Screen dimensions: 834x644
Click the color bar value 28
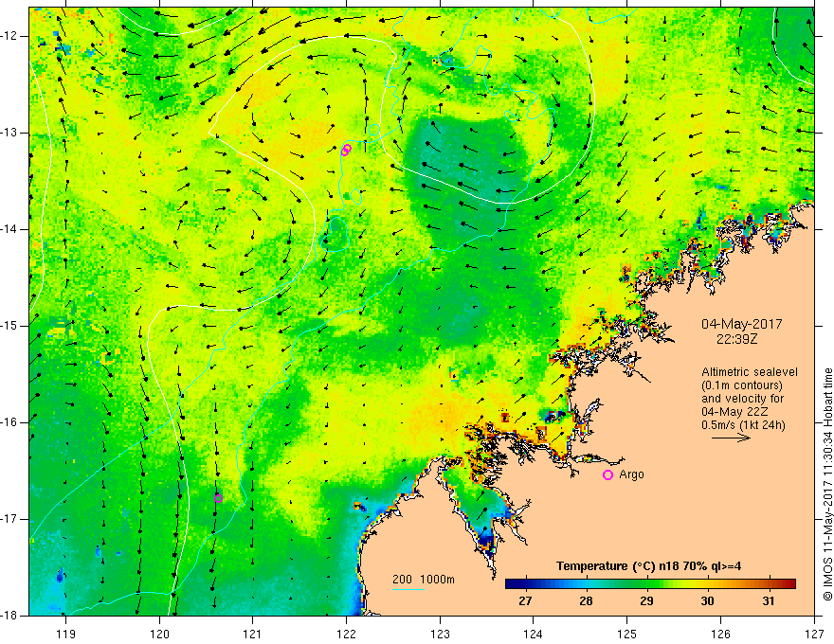tap(586, 601)
